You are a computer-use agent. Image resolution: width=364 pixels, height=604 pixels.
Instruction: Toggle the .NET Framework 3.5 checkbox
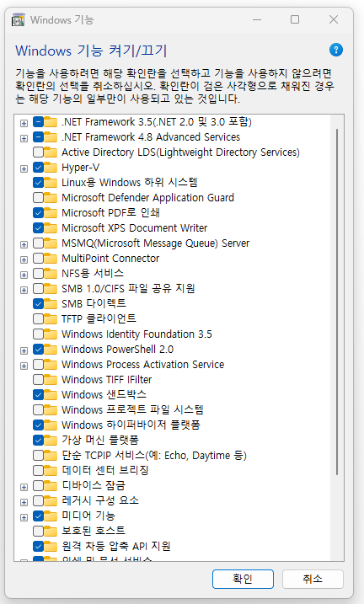(38, 122)
